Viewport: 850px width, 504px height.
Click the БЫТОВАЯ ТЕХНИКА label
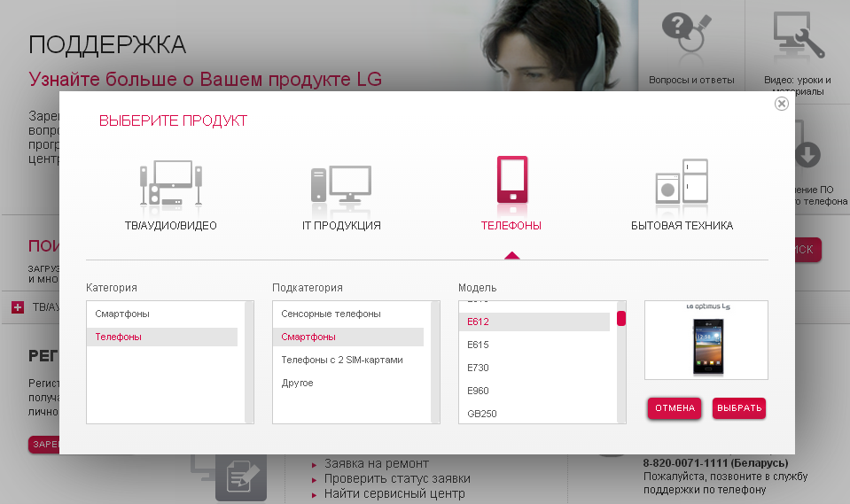682,226
